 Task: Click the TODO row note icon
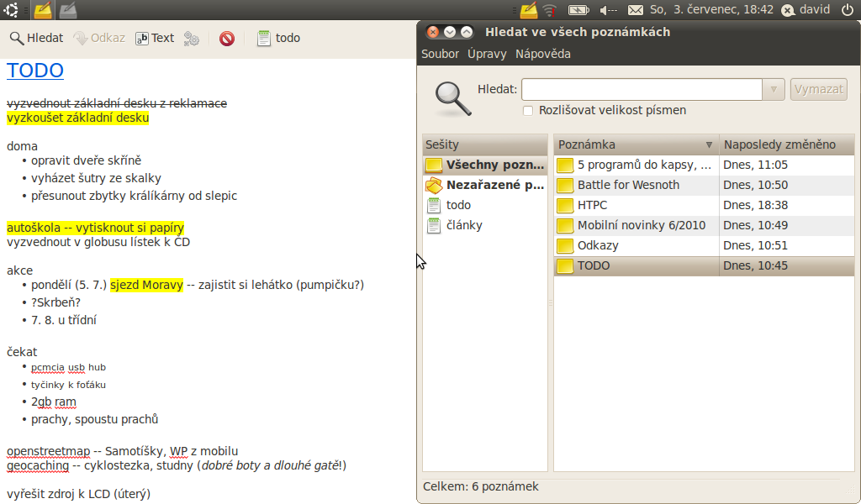pos(565,266)
